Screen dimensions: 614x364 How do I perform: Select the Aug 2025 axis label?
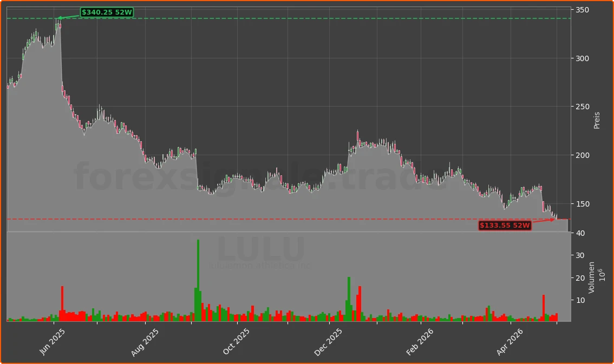coord(145,342)
